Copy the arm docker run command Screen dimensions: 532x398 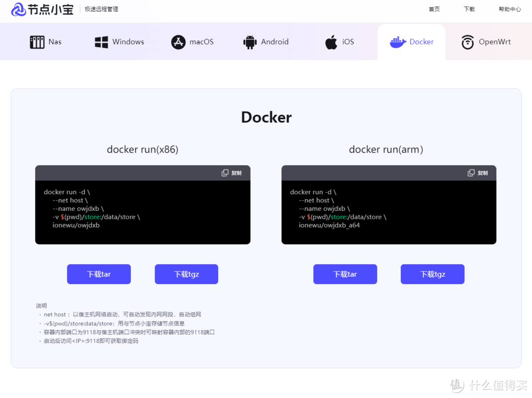click(477, 173)
